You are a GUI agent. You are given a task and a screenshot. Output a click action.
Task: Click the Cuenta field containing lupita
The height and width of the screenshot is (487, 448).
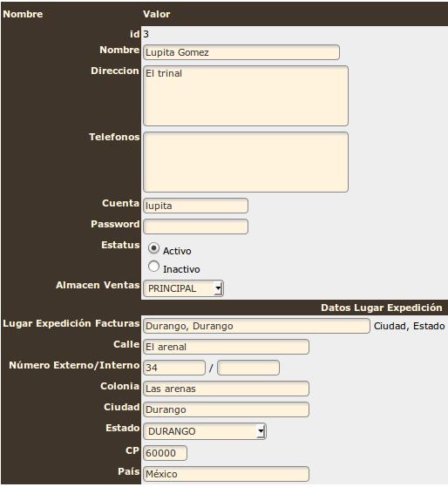pos(195,206)
